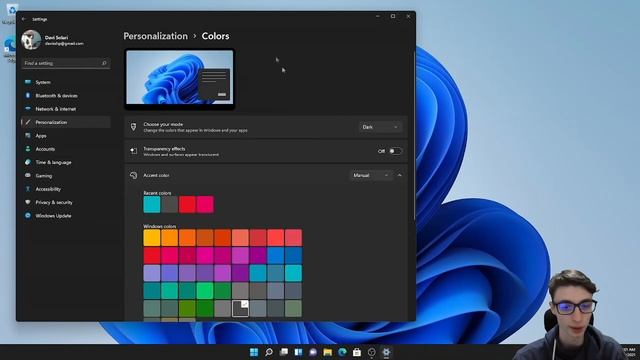Image resolution: width=640 pixels, height=360 pixels.
Task: Open the Chat icon on the taskbar
Action: (313, 352)
